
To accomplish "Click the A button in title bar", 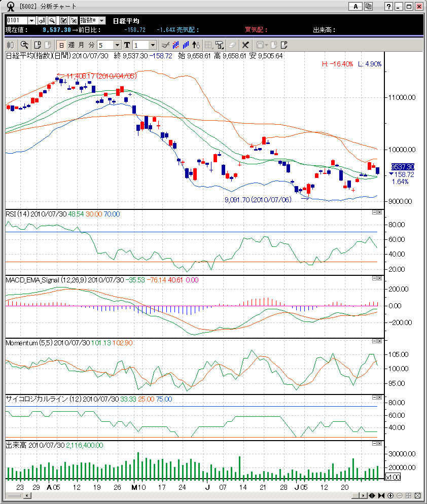I will (x=355, y=7).
